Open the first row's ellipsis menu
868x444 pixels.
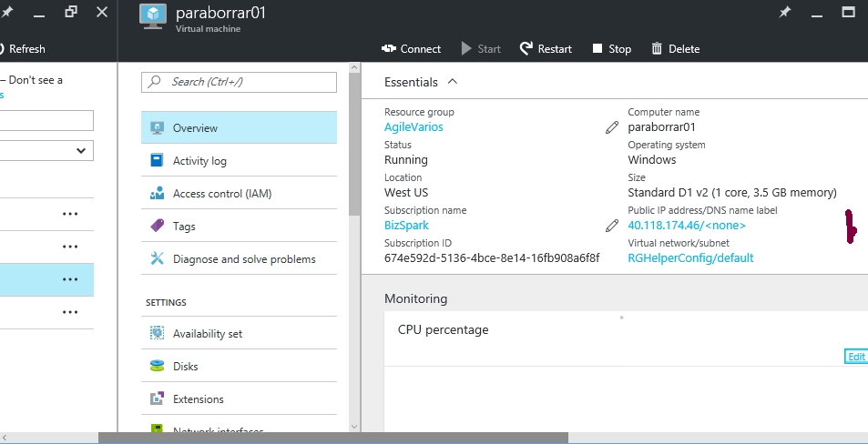pos(70,214)
